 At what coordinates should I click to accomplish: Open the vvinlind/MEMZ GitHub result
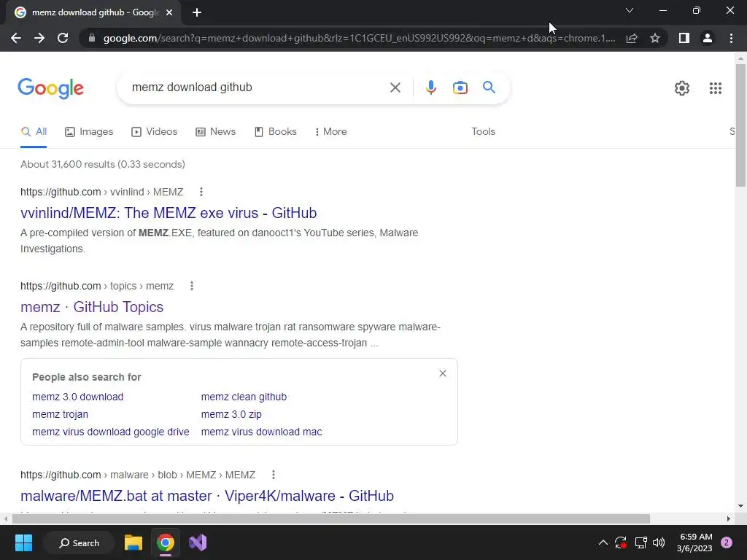pyautogui.click(x=169, y=213)
